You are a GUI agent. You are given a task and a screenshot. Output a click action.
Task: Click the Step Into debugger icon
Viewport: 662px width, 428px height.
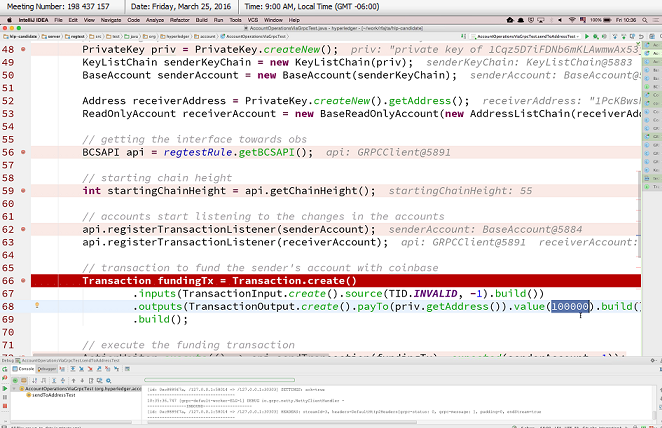[x=81, y=369]
